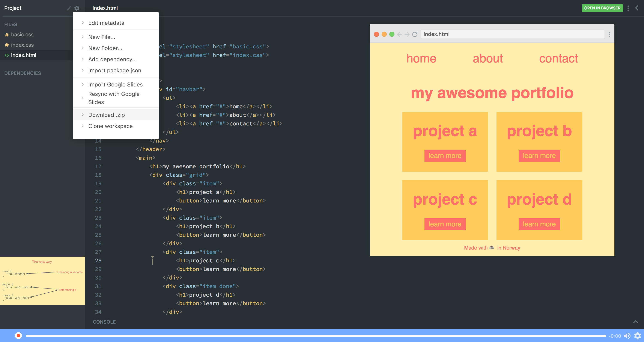Click learn more under project b
644x342 pixels.
[539, 156]
